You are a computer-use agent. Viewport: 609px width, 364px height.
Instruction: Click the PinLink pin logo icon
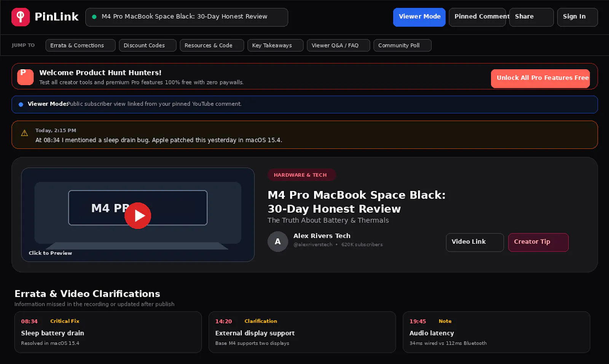coord(21,17)
